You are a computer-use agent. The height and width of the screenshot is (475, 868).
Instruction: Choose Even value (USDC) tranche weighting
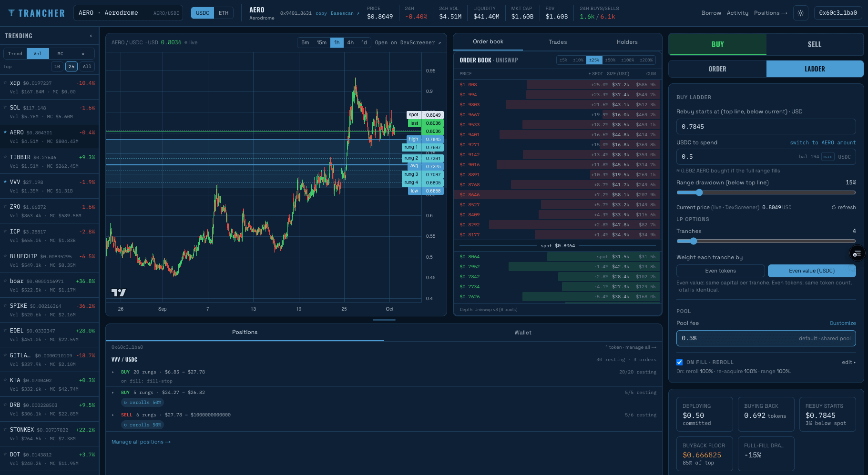pyautogui.click(x=812, y=271)
